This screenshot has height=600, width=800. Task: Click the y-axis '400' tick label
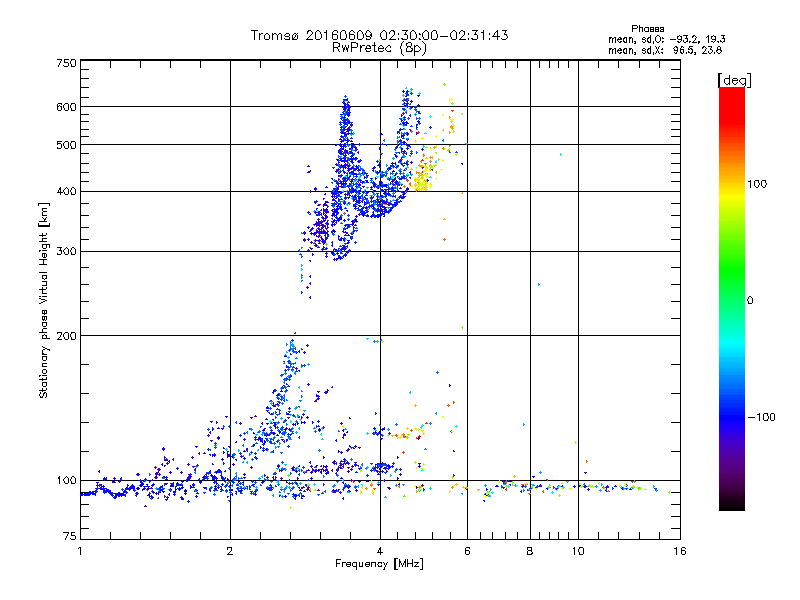pyautogui.click(x=66, y=191)
